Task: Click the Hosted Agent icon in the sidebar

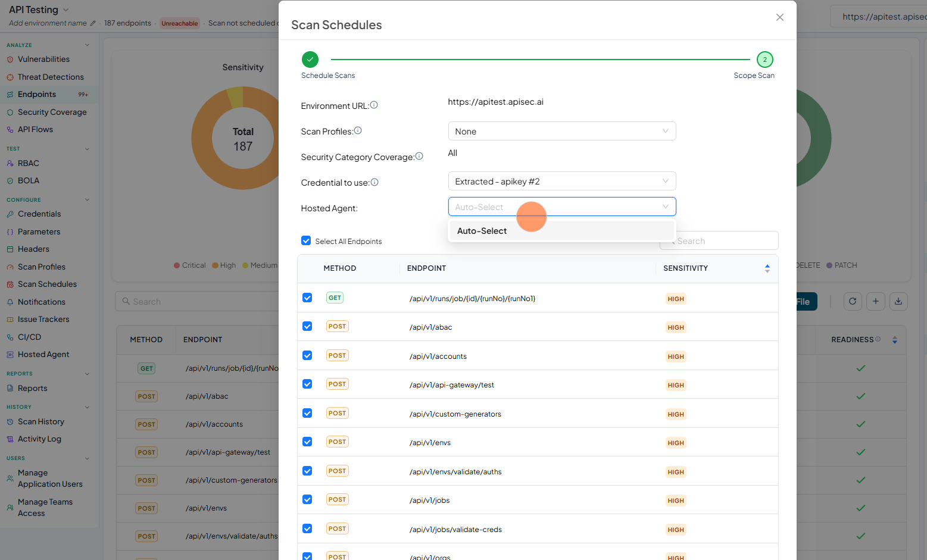Action: [x=10, y=355]
